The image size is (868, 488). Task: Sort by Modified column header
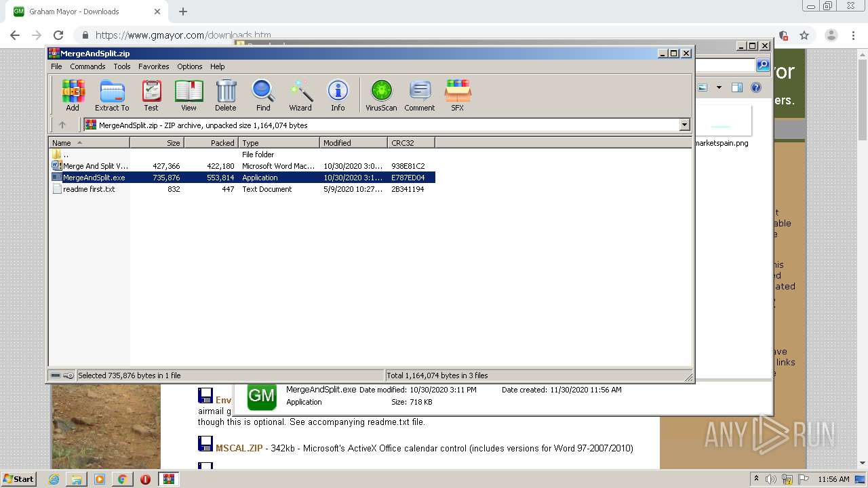[x=353, y=143]
